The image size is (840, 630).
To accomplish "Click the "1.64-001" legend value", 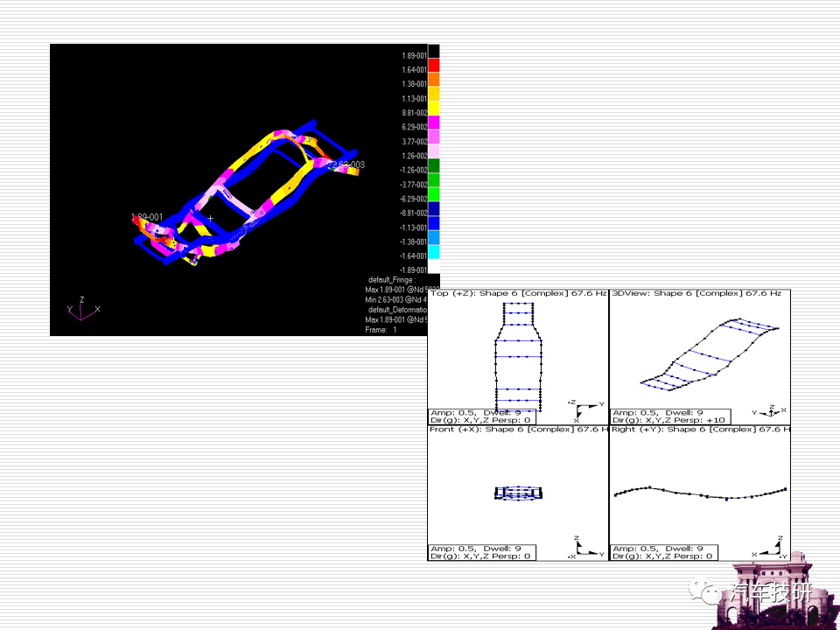I will pos(414,70).
